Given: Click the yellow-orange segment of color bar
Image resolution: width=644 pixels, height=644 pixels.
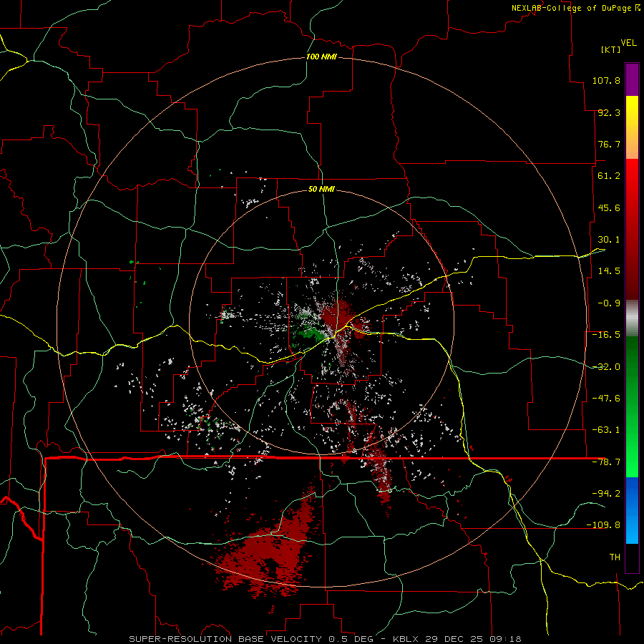Looking at the screenshot, I should point(632,127).
